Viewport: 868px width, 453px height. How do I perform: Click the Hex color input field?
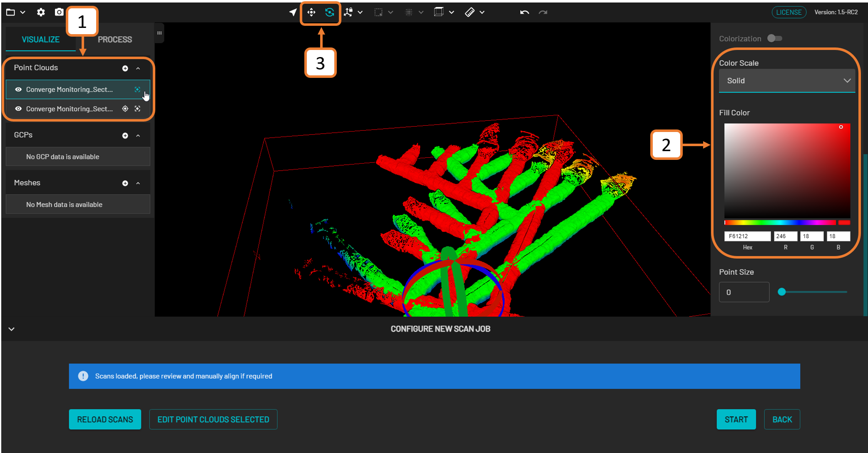pos(747,236)
